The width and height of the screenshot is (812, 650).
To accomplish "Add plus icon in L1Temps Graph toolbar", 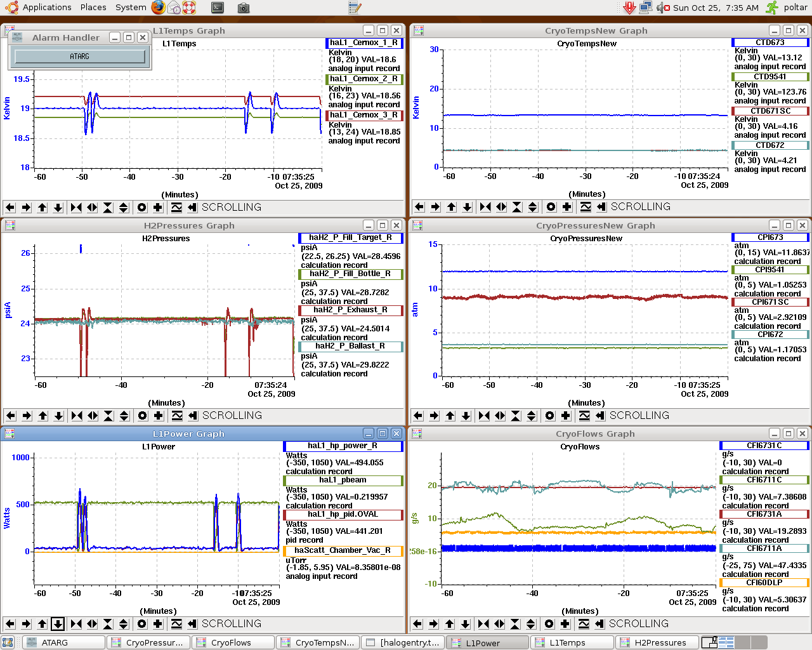I will coord(158,208).
